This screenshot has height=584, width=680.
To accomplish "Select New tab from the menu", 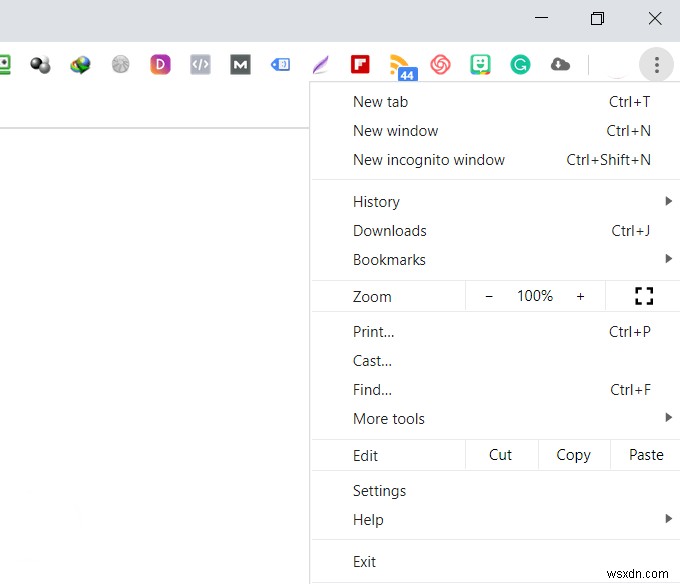I will [495, 102].
